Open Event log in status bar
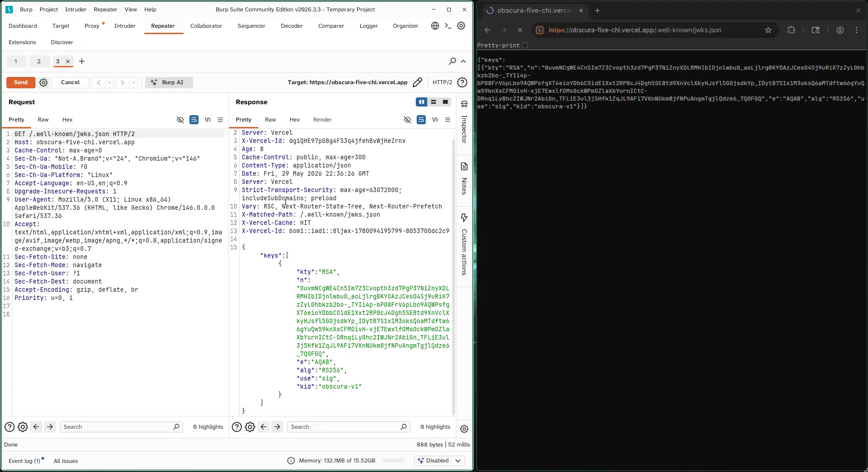 [24, 461]
